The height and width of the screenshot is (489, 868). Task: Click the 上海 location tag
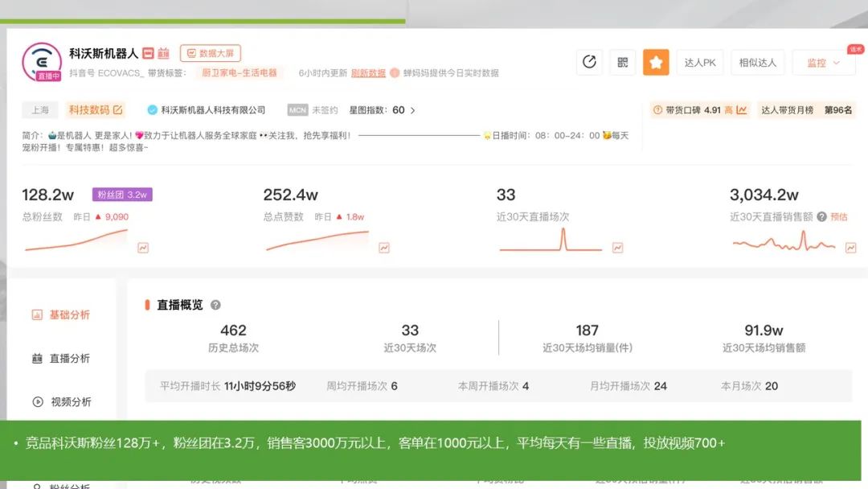[40, 109]
